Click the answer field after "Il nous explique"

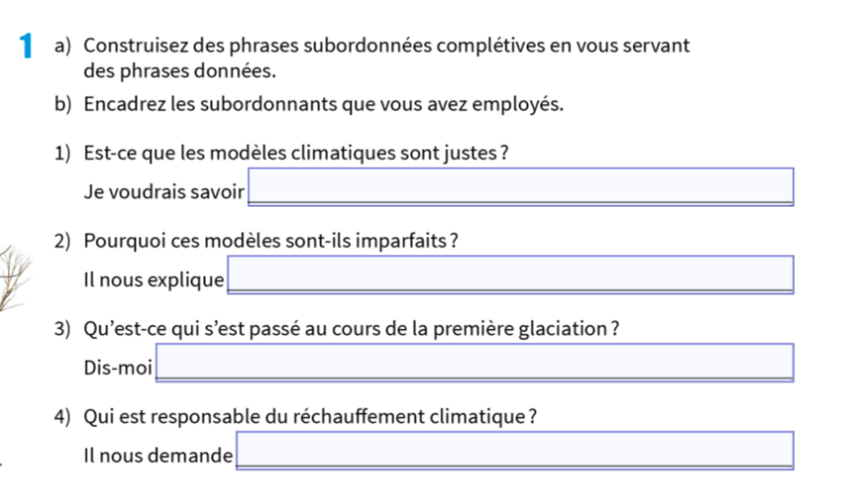click(510, 274)
